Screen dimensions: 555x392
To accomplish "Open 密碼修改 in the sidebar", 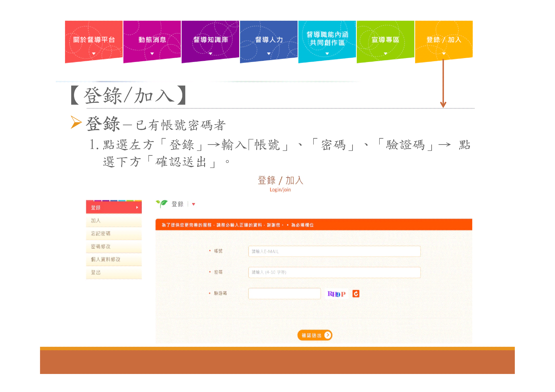I will pyautogui.click(x=114, y=247).
